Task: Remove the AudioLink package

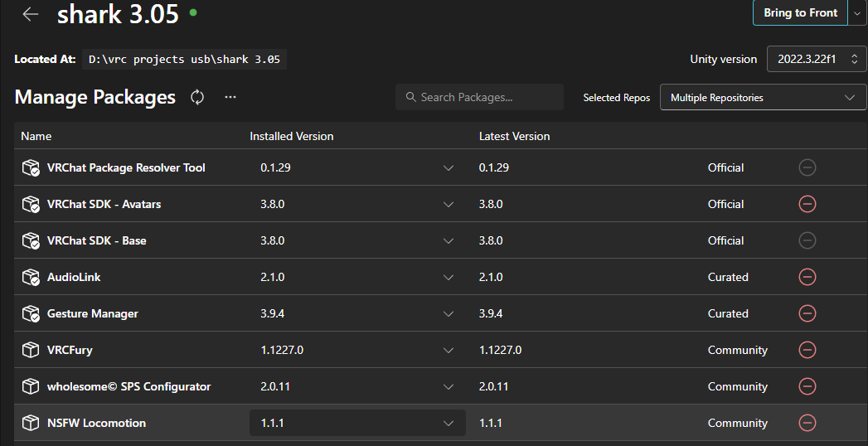Action: tap(807, 277)
